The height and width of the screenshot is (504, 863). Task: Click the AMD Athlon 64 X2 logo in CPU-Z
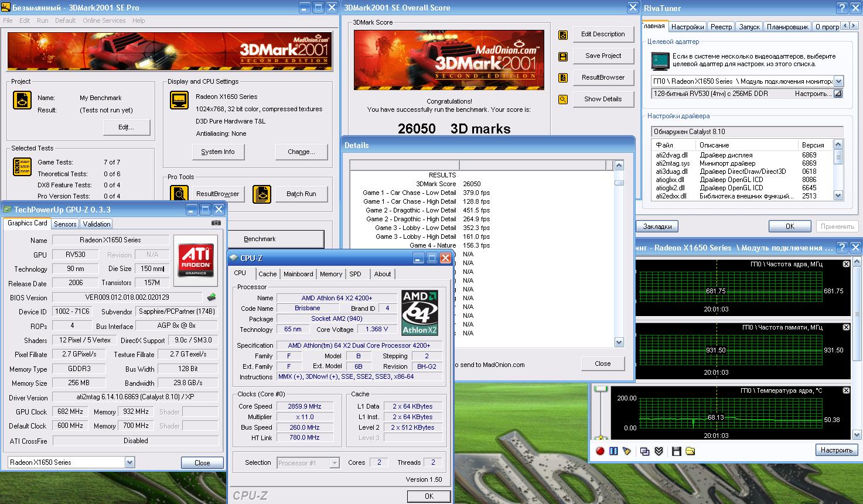pyautogui.click(x=420, y=313)
